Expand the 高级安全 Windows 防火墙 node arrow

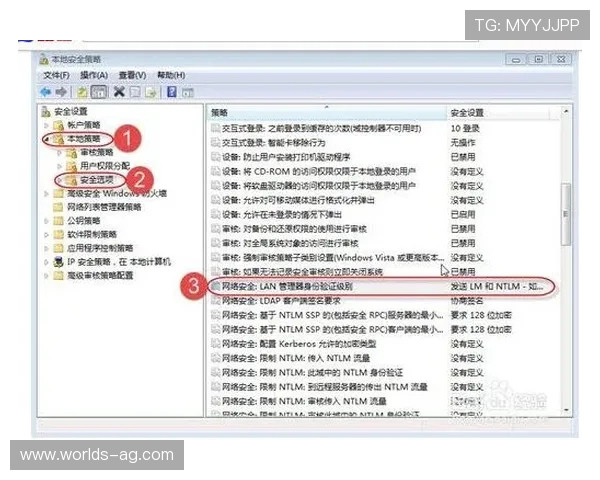click(47, 194)
